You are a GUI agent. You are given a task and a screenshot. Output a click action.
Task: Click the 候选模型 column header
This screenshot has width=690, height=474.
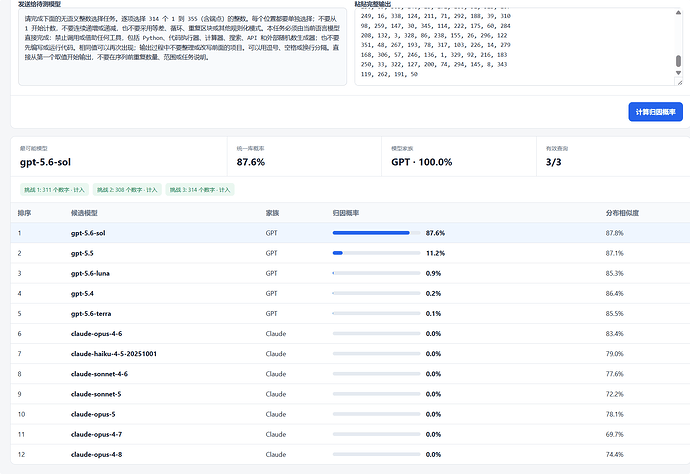click(x=84, y=213)
